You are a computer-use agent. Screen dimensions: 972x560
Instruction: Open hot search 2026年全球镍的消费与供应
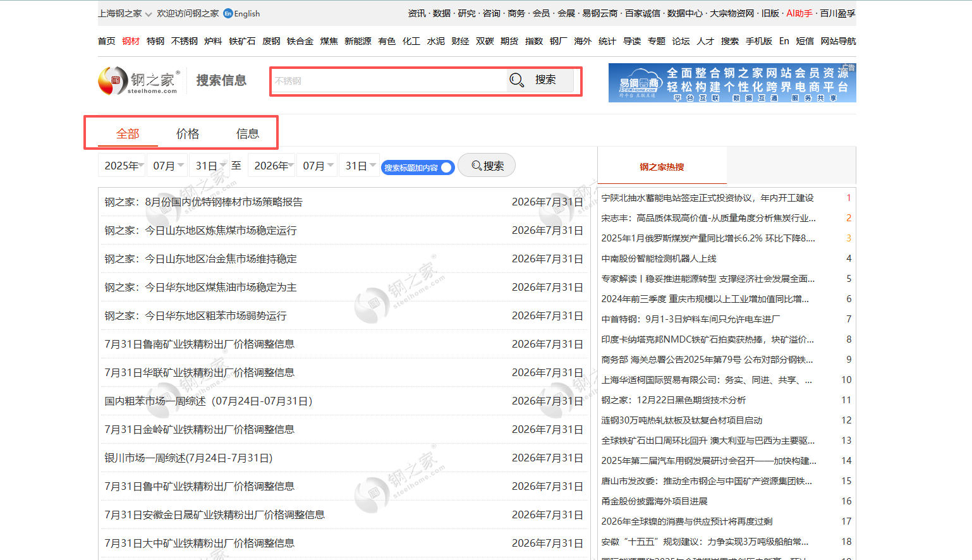click(687, 521)
